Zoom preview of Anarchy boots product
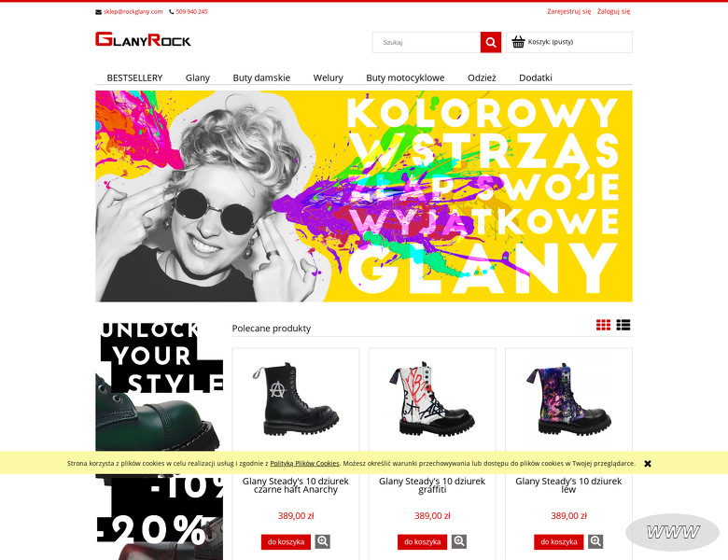 (323, 541)
